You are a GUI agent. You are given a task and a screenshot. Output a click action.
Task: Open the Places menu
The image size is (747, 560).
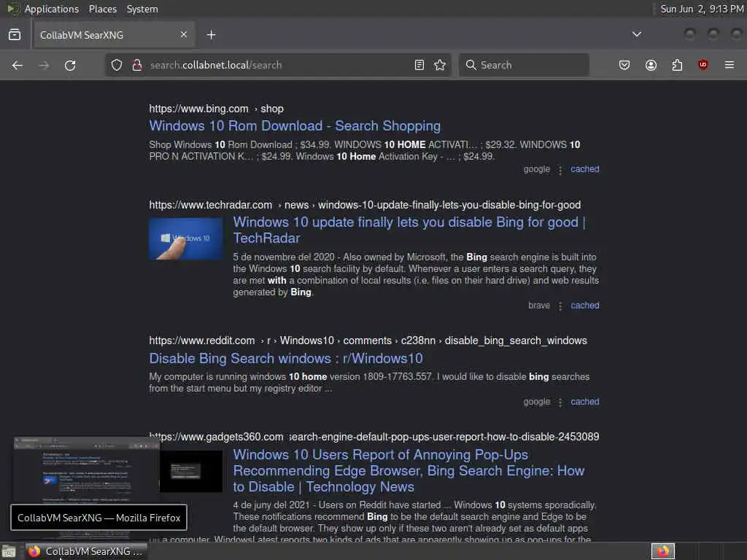click(103, 9)
